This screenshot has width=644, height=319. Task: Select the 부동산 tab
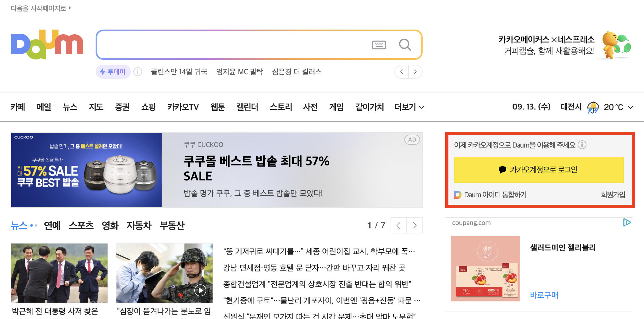172,226
